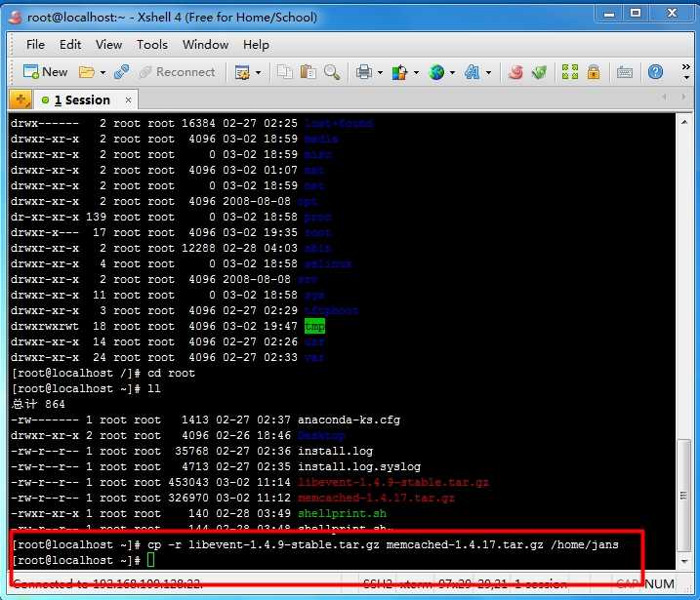
Task: Click the red Xftp swirl icon
Action: coord(515,72)
